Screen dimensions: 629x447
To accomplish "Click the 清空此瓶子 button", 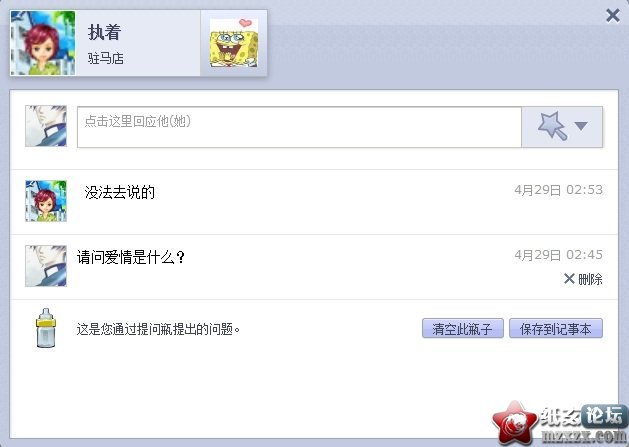I will [463, 329].
